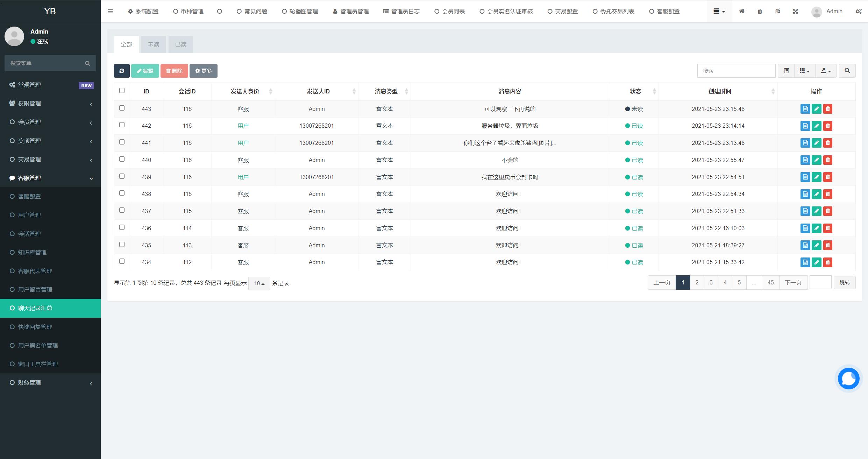The image size is (868, 459).
Task: Tick the checkbox for message ID 440
Action: pyautogui.click(x=122, y=159)
